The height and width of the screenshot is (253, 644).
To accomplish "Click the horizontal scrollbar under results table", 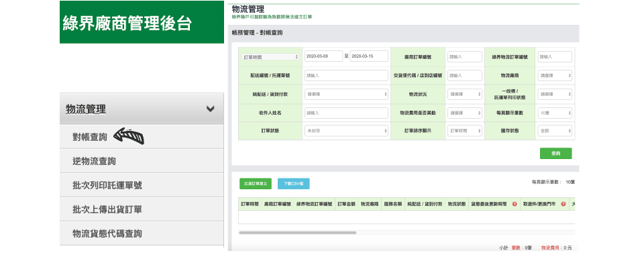I will point(297,233).
